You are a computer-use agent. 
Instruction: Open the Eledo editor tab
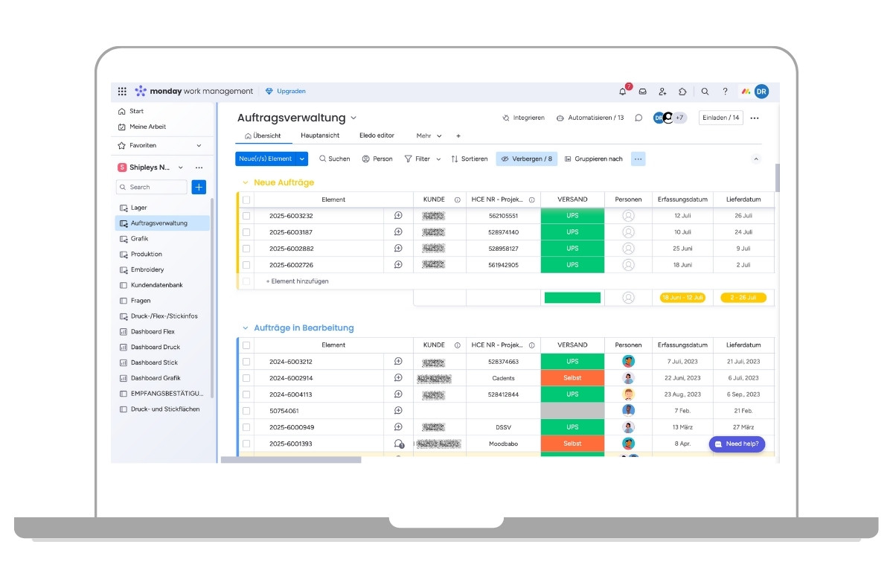pos(377,135)
